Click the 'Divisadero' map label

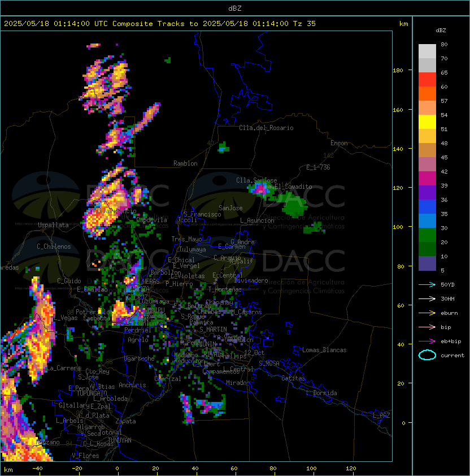point(251,280)
